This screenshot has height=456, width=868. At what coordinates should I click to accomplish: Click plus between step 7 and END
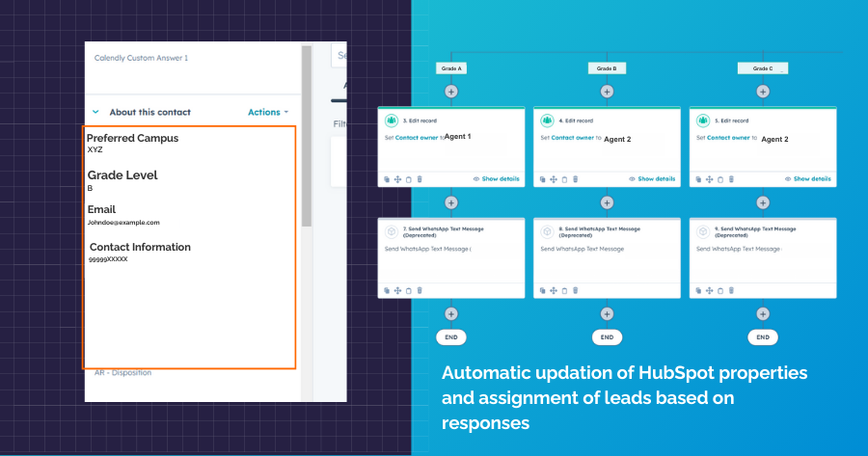451,313
